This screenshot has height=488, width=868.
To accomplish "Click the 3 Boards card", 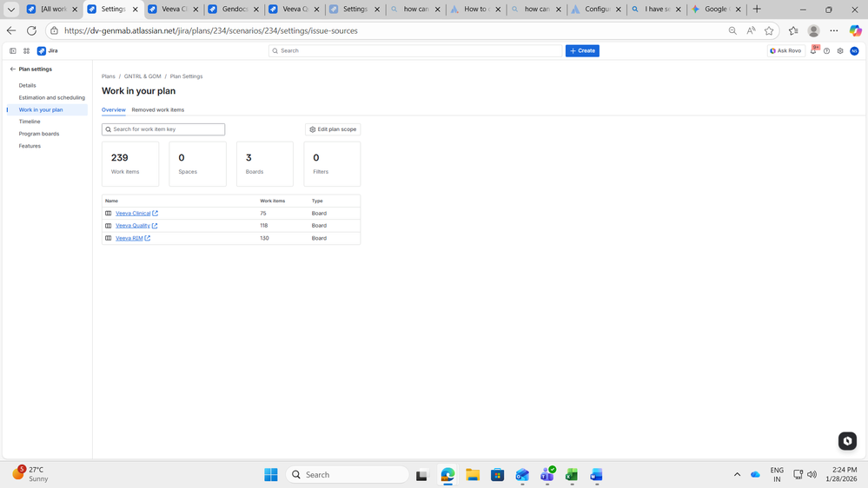I will point(265,164).
